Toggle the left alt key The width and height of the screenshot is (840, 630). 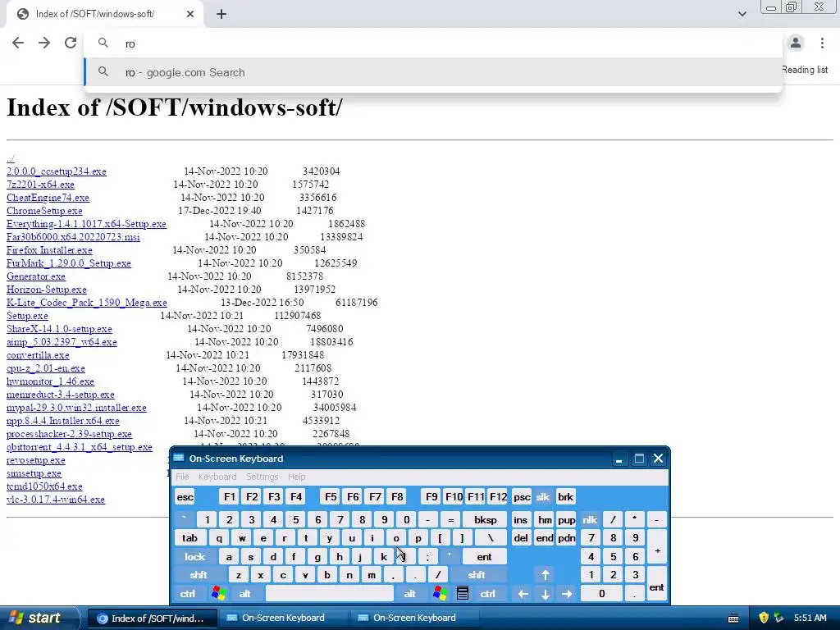[x=244, y=594]
